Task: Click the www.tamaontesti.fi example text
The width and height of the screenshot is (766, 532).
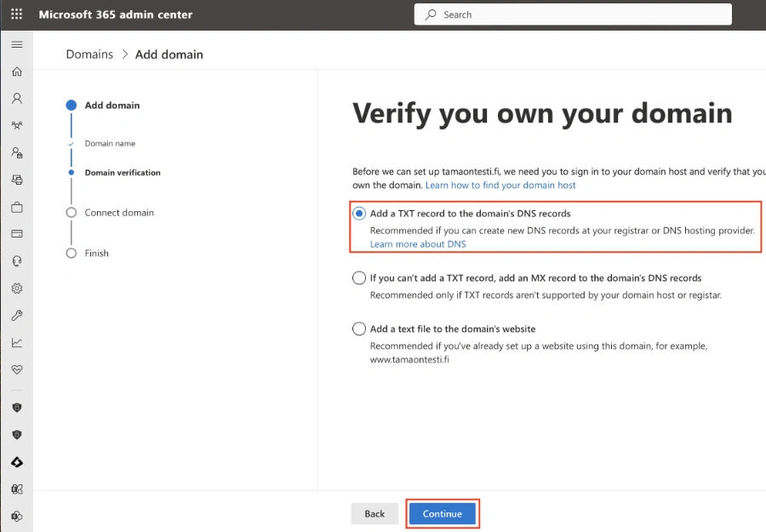Action: click(409, 359)
